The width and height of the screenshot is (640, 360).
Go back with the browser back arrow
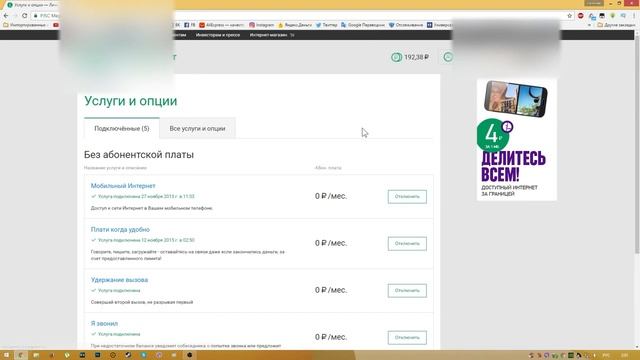click(6, 16)
